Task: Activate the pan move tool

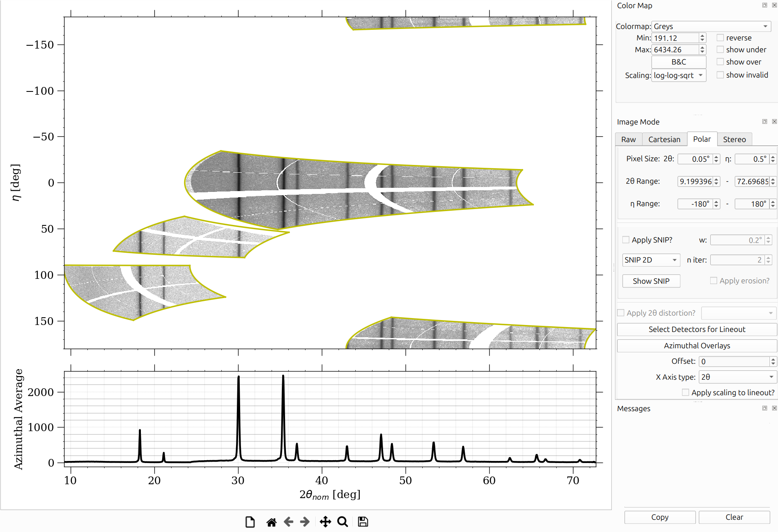Action: tap(325, 522)
